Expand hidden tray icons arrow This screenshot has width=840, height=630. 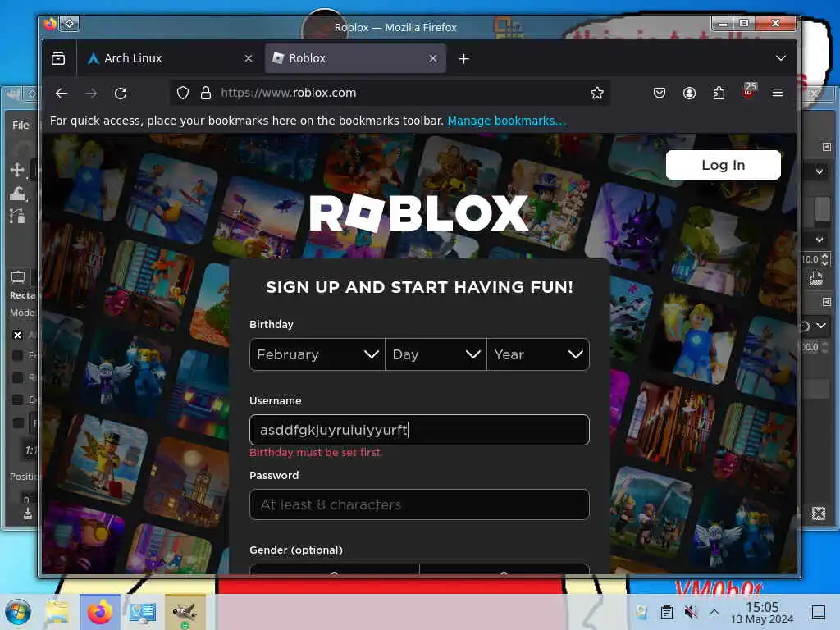714,611
